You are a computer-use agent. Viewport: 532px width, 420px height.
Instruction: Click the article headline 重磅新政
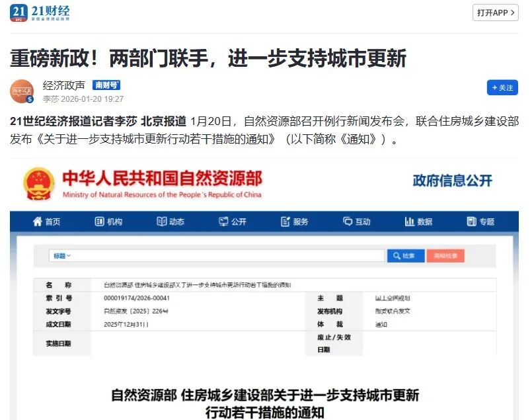click(x=208, y=58)
